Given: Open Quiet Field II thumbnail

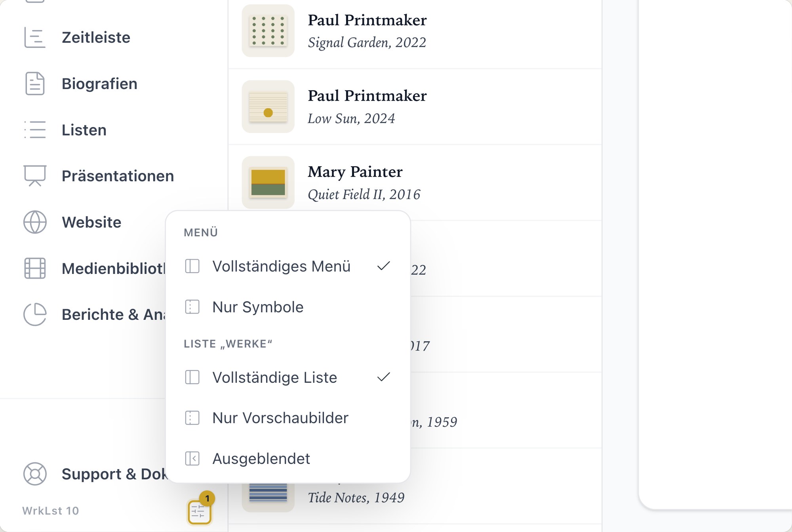Looking at the screenshot, I should (268, 182).
